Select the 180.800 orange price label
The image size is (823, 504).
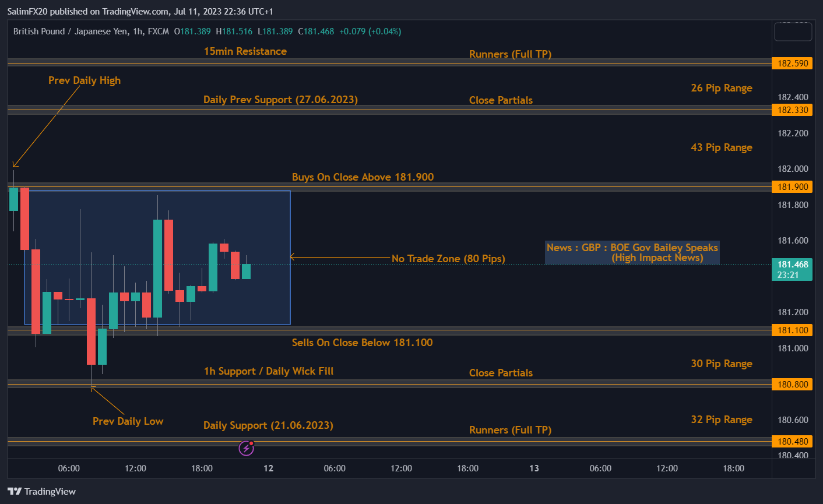[792, 385]
